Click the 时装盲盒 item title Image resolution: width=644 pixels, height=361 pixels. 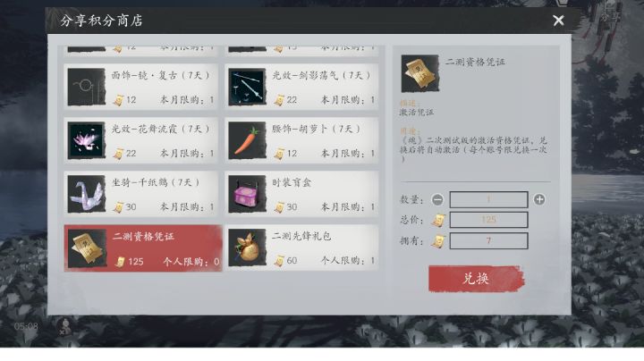(292, 182)
